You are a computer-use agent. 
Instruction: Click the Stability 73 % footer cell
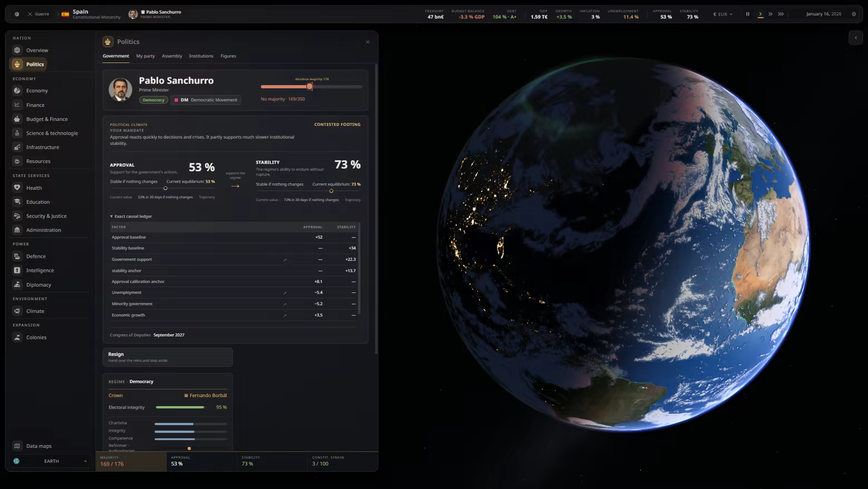[x=272, y=461]
